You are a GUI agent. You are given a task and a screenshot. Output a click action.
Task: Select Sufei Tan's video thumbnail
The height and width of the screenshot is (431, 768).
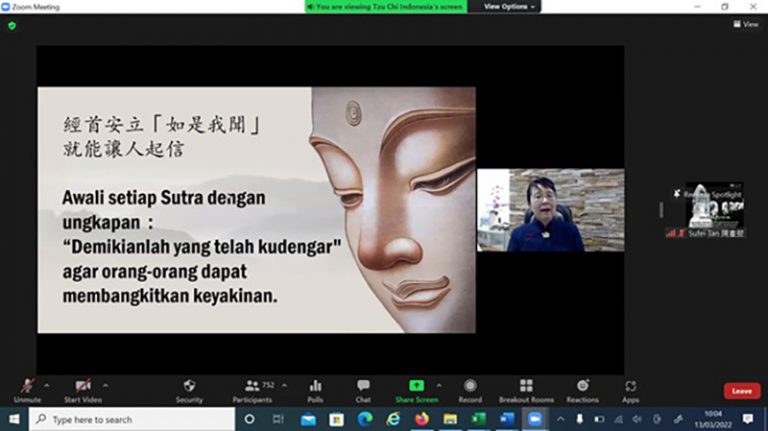[714, 208]
